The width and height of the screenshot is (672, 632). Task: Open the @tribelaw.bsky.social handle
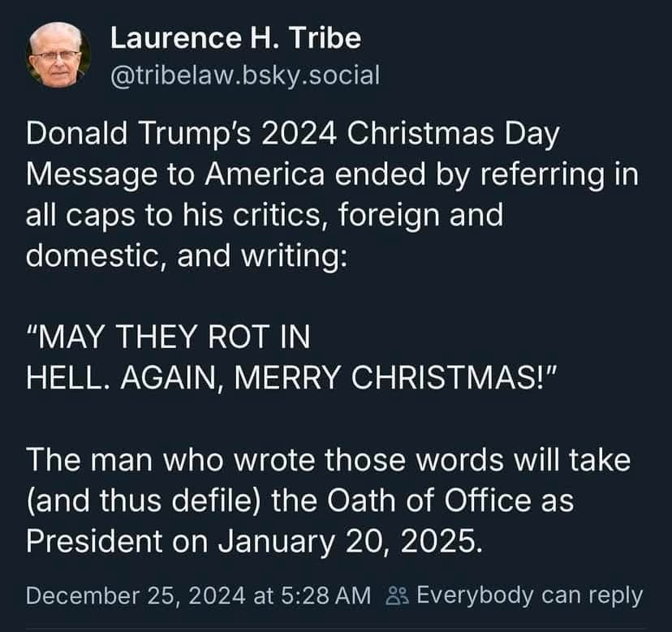(245, 75)
